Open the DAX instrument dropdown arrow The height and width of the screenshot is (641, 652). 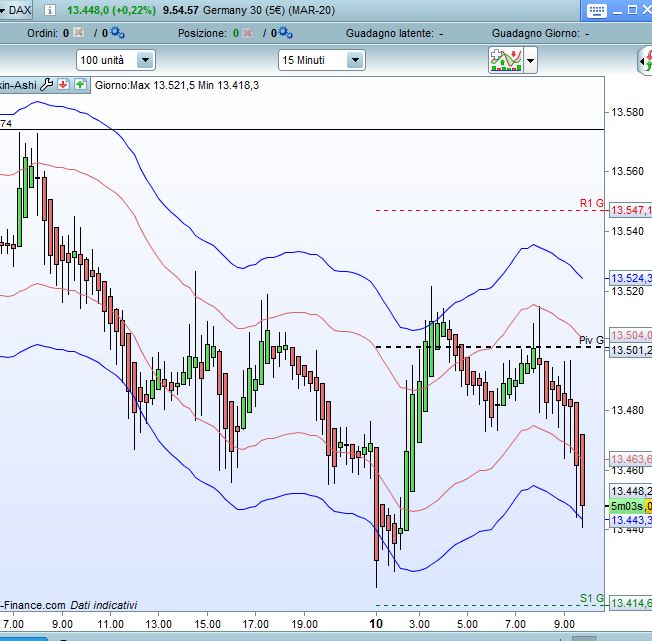pyautogui.click(x=2, y=10)
